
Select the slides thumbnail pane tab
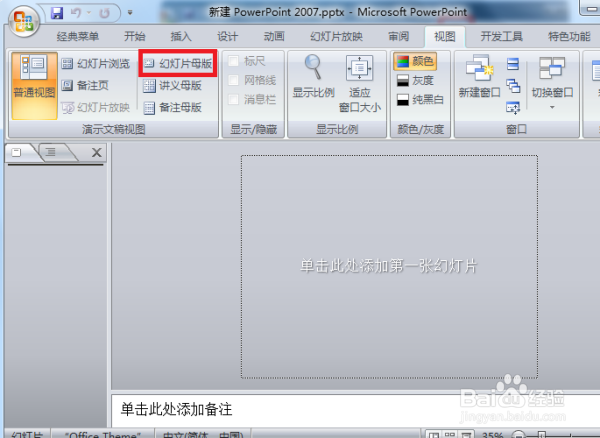coord(17,153)
